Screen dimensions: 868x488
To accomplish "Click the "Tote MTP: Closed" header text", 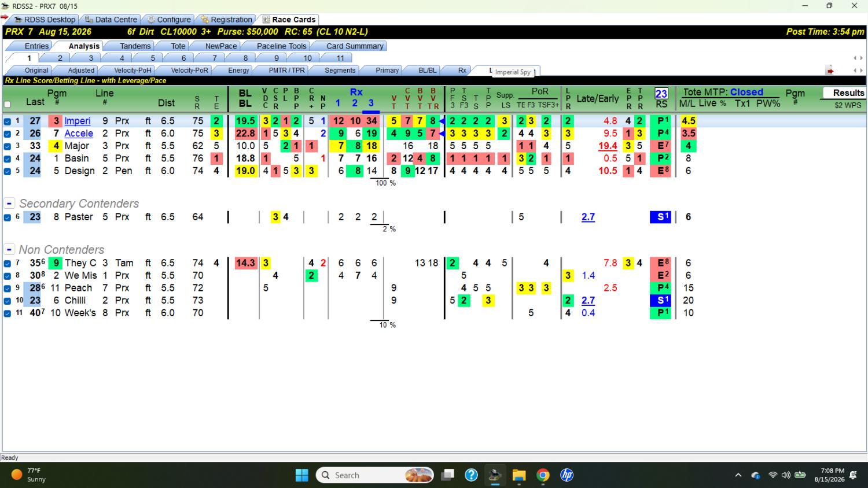I will 723,92.
